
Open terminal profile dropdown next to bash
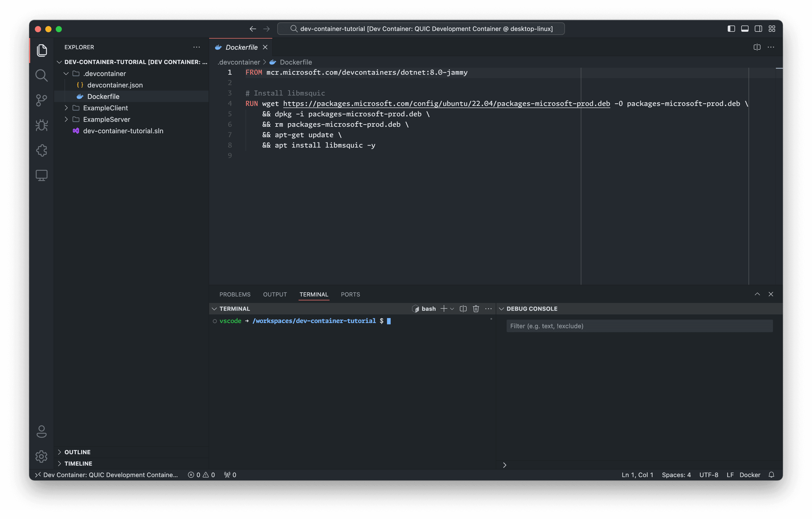(x=452, y=308)
